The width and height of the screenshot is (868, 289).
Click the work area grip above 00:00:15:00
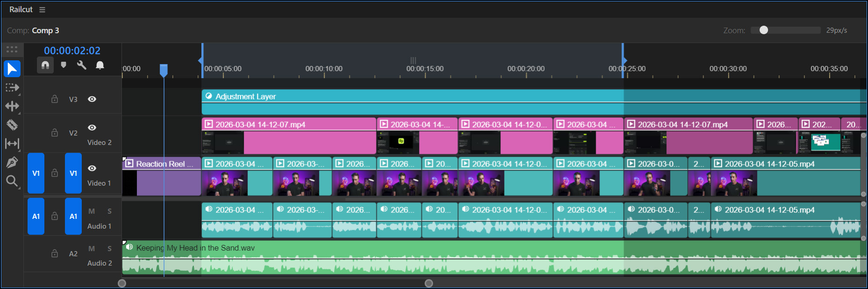413,60
